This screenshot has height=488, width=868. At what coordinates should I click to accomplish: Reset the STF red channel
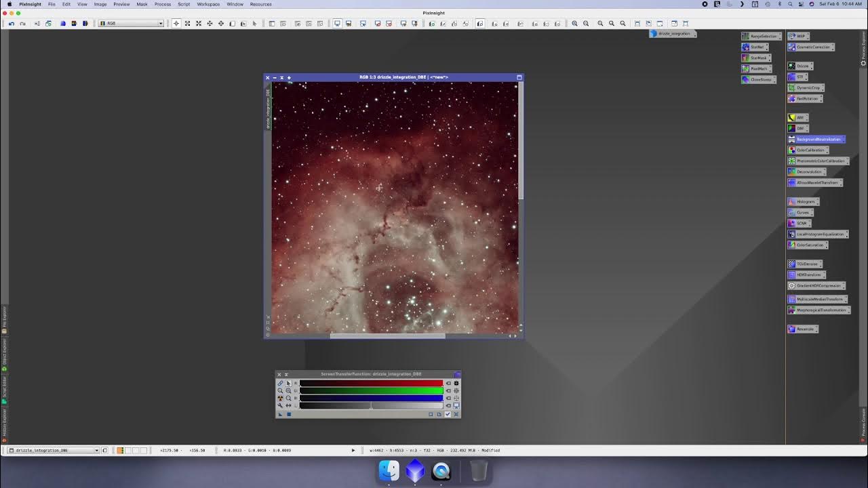tap(448, 383)
